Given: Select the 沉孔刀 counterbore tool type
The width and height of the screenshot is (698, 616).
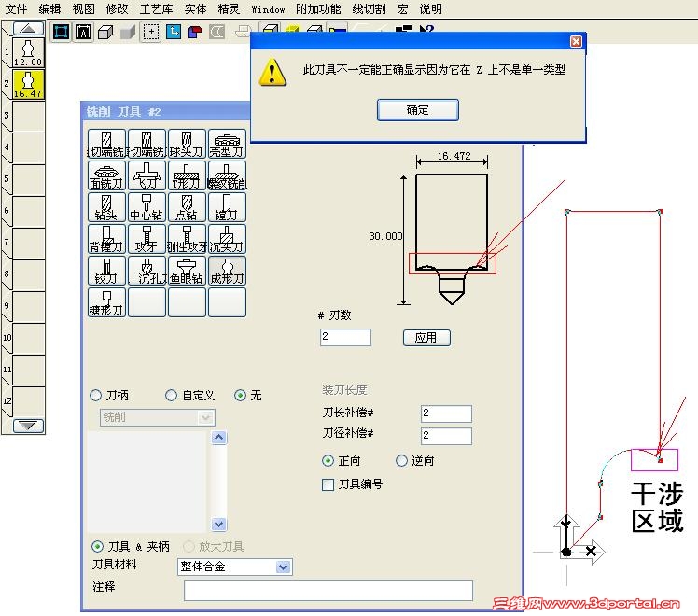Looking at the screenshot, I should pos(147,271).
